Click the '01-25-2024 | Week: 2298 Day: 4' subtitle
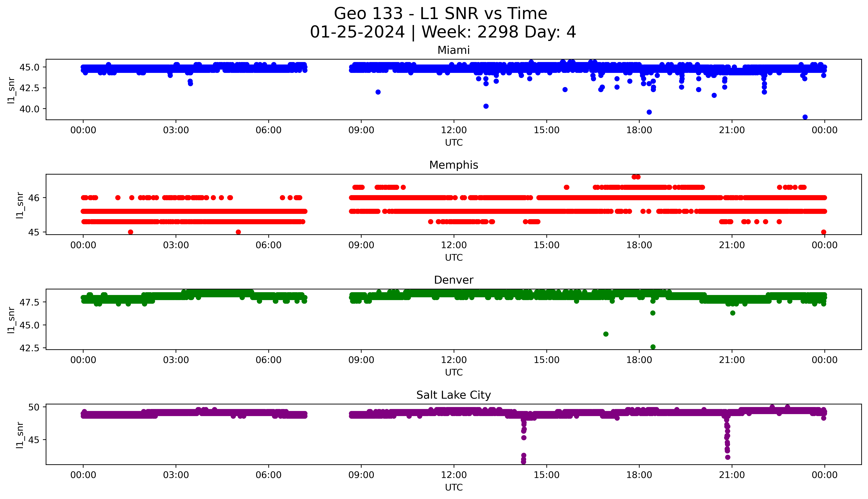Viewport: 868px width, 499px height. pyautogui.click(x=443, y=32)
